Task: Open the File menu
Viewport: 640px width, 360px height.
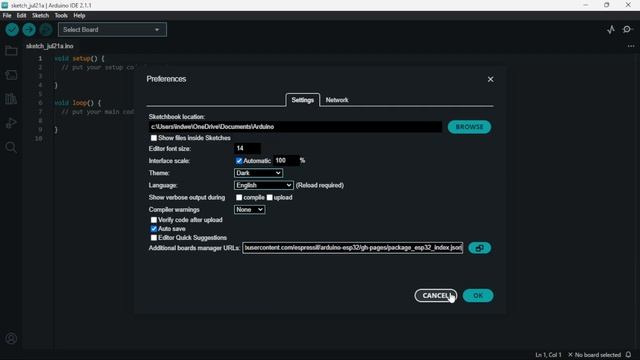Action: [x=7, y=16]
